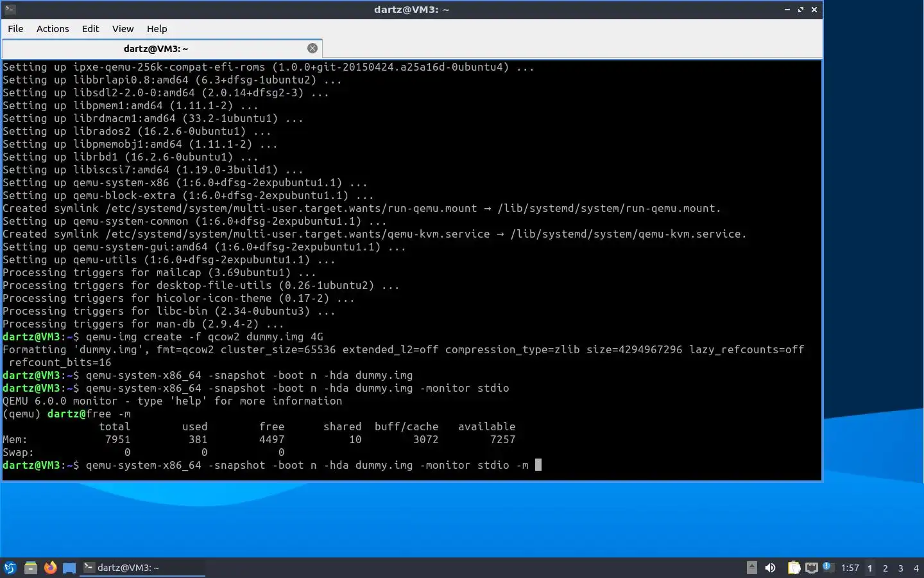Click the 'Setting up libpmem1:amd64' line
This screenshot has width=924, height=578.
[x=130, y=105]
